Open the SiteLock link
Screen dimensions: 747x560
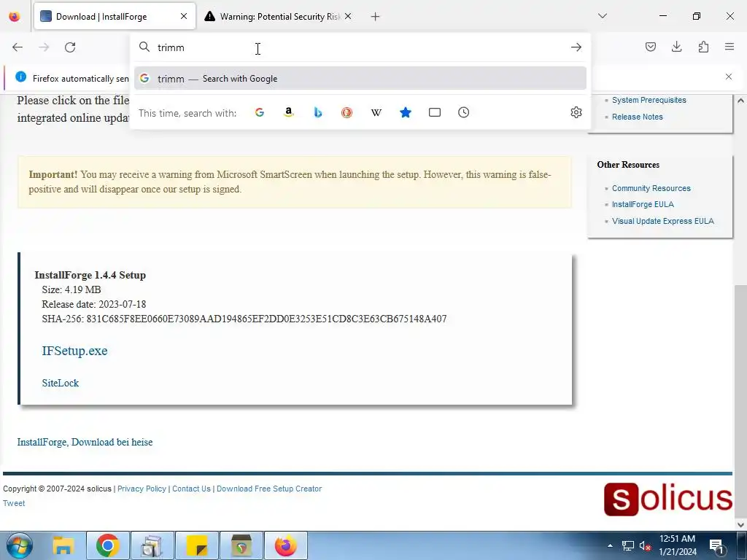pyautogui.click(x=60, y=383)
